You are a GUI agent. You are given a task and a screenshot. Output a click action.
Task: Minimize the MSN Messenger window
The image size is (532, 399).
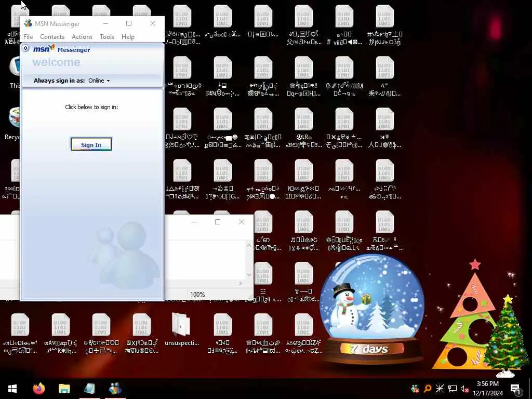point(105,23)
